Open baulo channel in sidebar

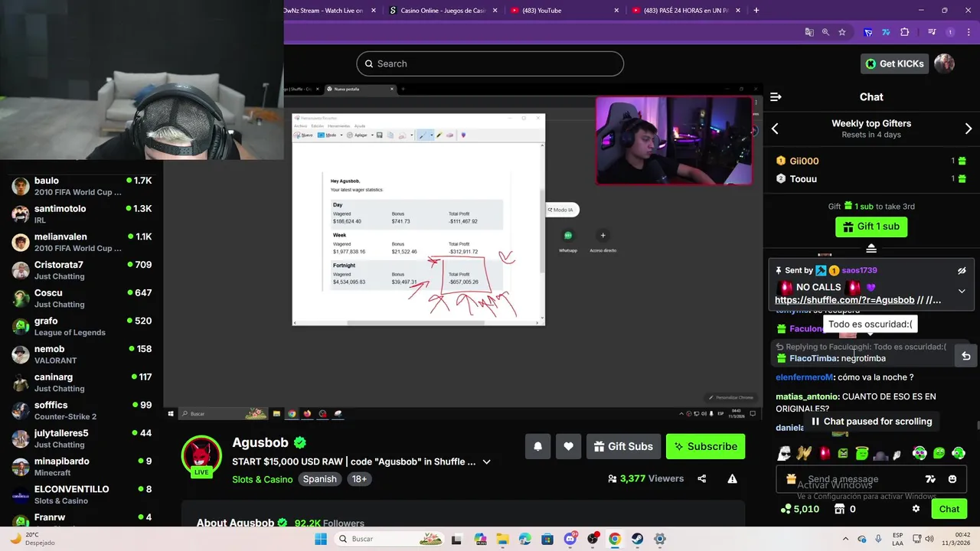pyautogui.click(x=81, y=186)
